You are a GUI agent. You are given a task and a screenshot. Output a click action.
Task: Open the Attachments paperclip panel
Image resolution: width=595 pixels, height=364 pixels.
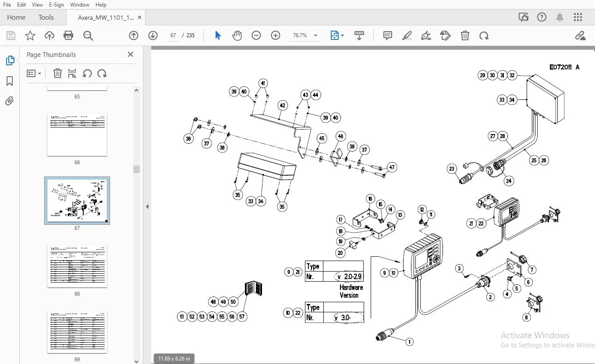pyautogui.click(x=10, y=101)
